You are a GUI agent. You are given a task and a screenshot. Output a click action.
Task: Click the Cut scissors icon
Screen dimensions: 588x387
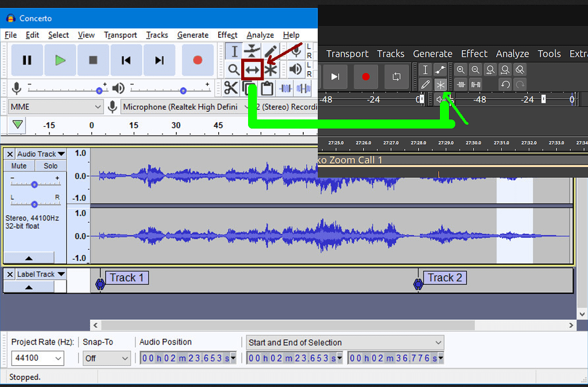pos(233,89)
